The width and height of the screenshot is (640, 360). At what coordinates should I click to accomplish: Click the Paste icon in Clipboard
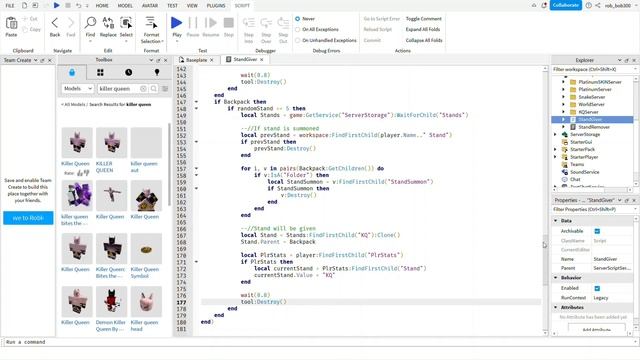(x=11, y=24)
